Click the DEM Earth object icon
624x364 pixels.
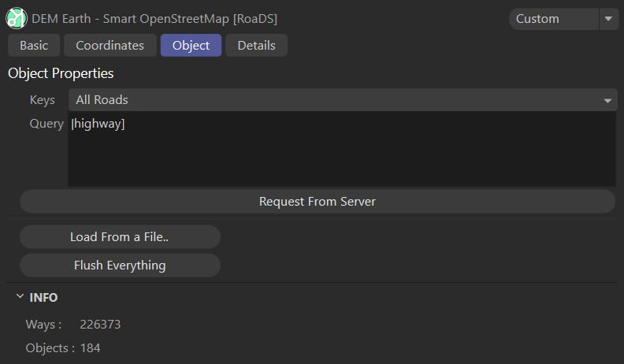point(17,18)
